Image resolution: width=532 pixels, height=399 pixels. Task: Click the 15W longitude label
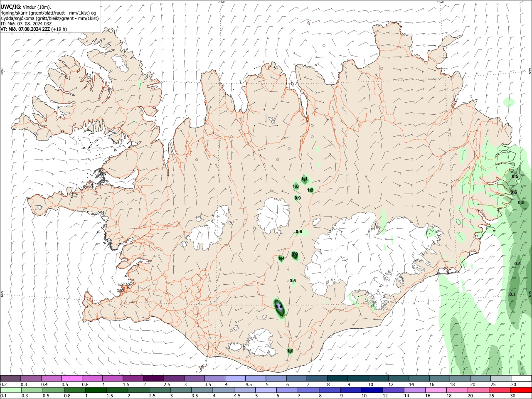click(440, 2)
